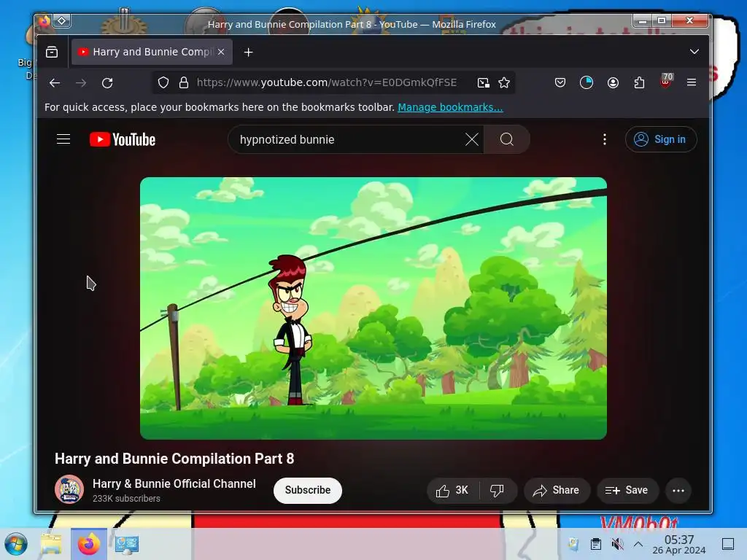Open the Windows Start orb
Image resolution: width=747 pixels, height=560 pixels.
tap(16, 544)
